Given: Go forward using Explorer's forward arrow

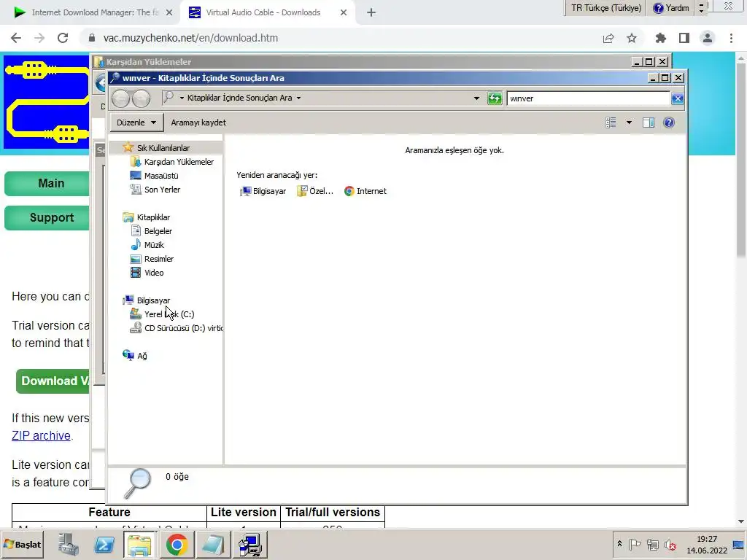Looking at the screenshot, I should (x=141, y=98).
